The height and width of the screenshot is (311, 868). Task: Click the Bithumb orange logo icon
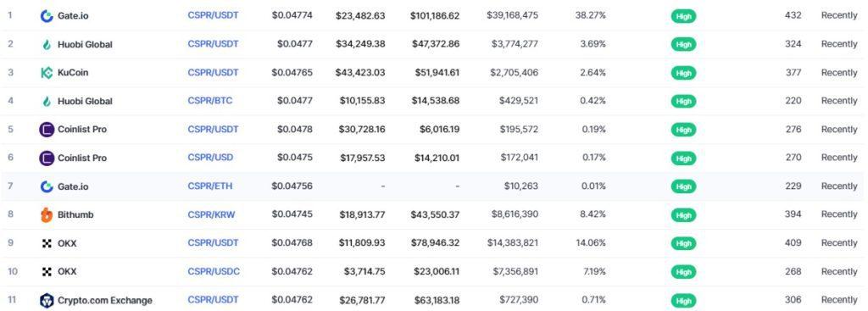point(47,214)
